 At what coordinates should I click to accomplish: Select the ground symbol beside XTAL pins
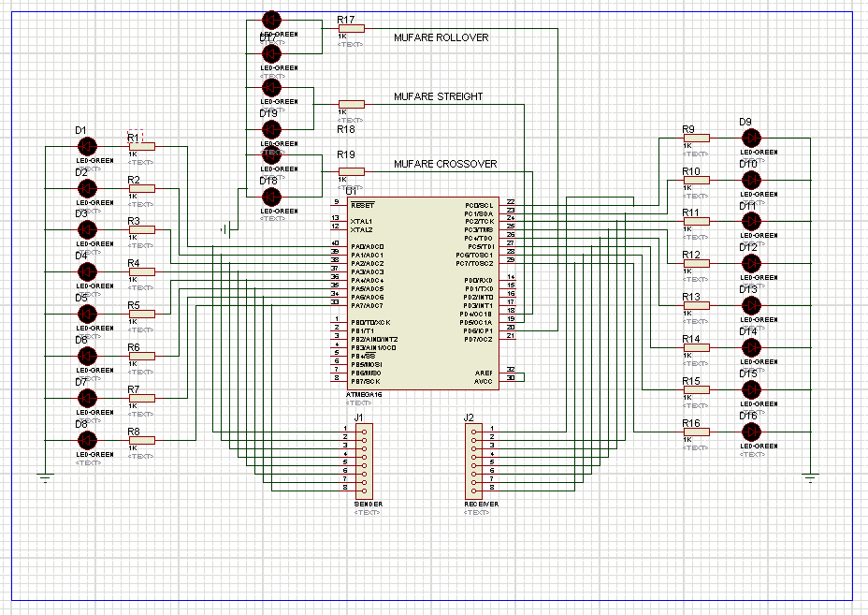(x=225, y=229)
